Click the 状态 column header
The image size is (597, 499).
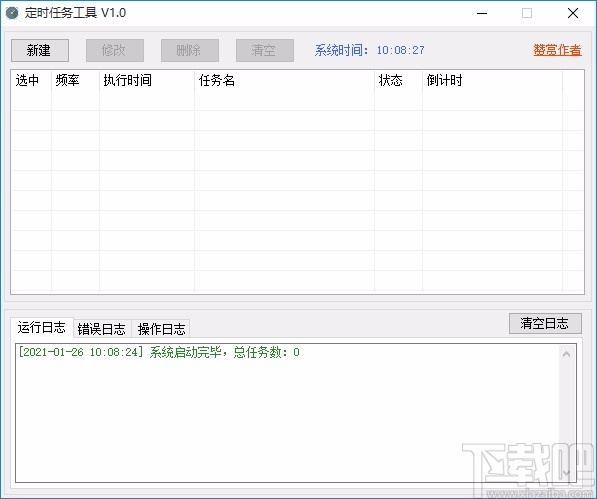click(x=398, y=80)
